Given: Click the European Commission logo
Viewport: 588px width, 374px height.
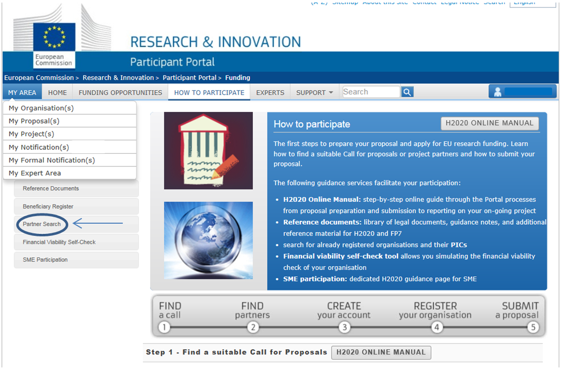Looking at the screenshot, I should (54, 45).
